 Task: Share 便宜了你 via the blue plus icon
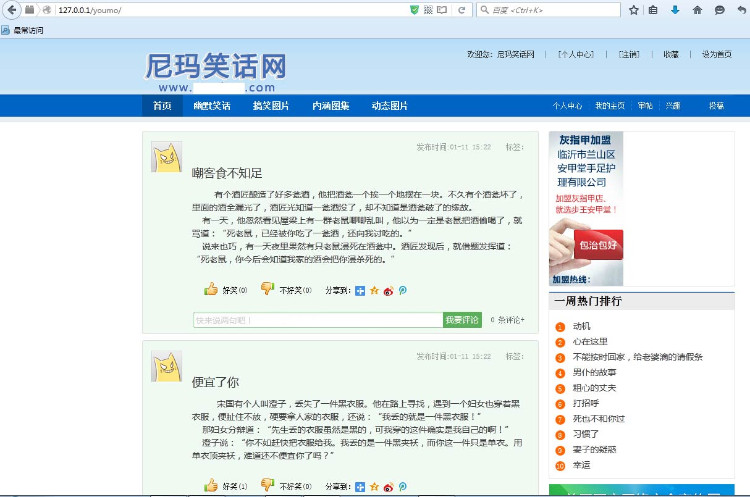pyautogui.click(x=360, y=487)
